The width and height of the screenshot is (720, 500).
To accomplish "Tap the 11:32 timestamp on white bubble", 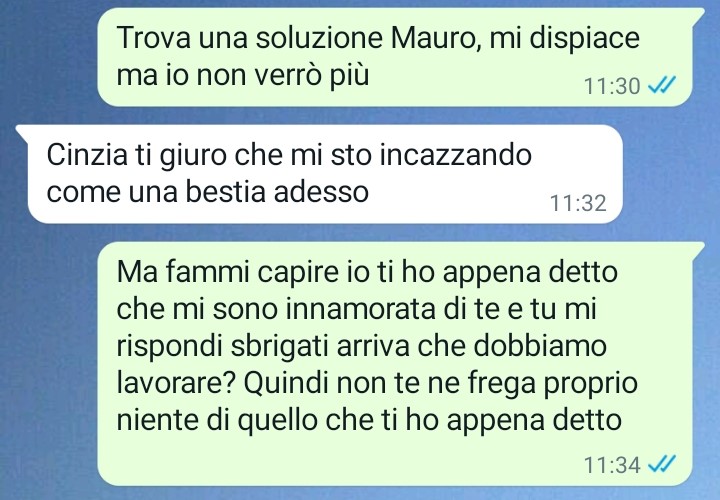I will [578, 203].
